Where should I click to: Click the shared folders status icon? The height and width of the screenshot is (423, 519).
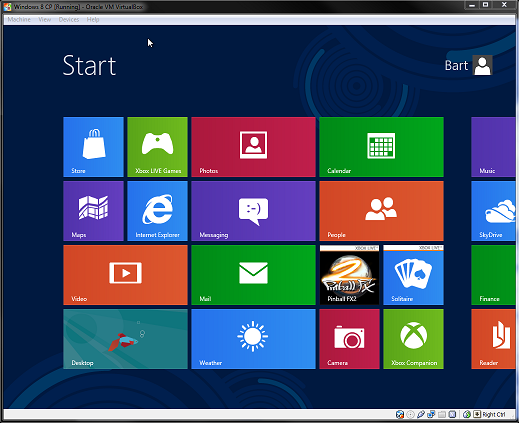pyautogui.click(x=442, y=414)
